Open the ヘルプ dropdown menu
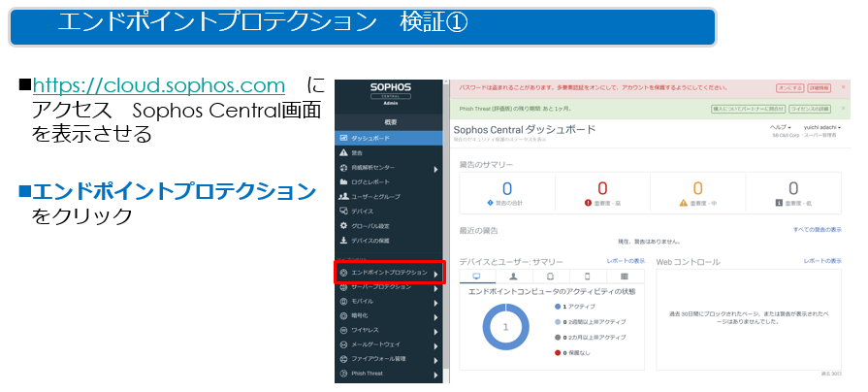This screenshot has width=868, height=392. [781, 127]
